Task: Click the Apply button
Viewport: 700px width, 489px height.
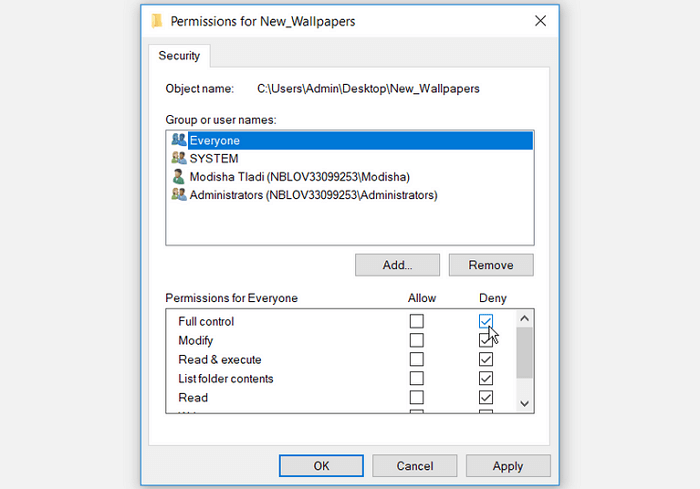Action: pos(508,466)
